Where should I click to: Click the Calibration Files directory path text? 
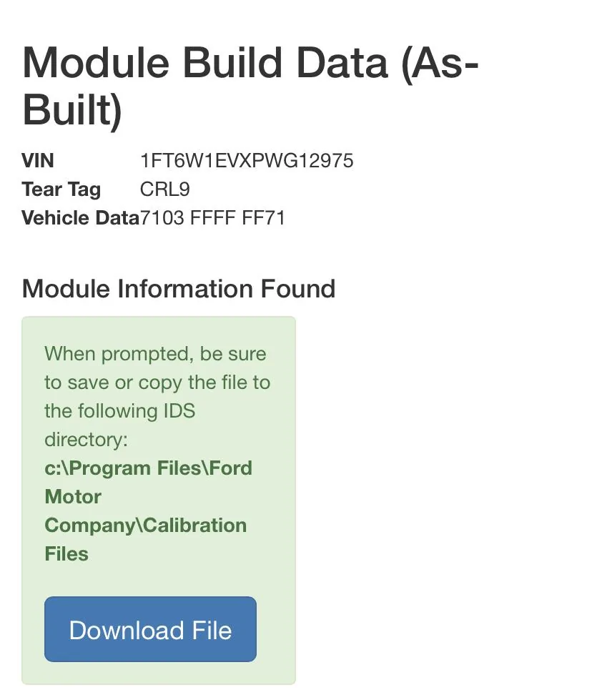(148, 511)
